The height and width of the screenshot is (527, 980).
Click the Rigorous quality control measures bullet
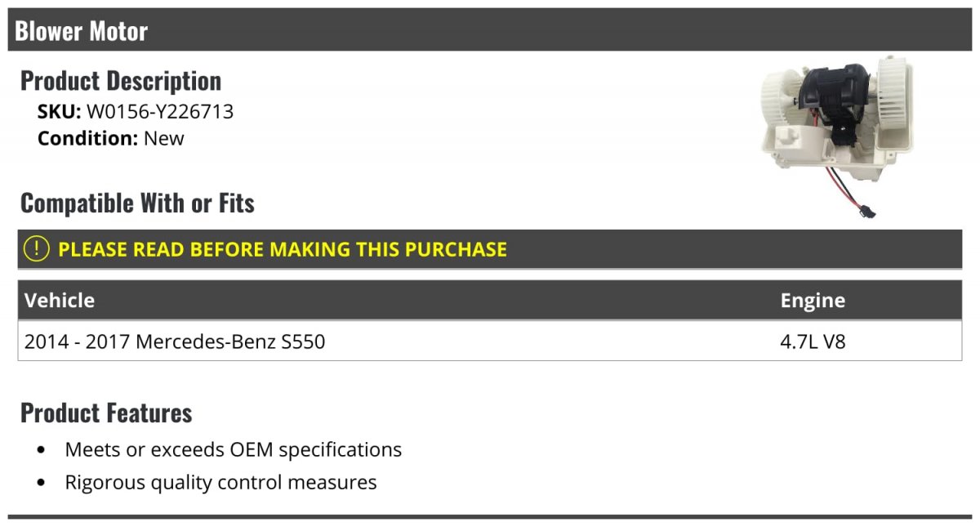(x=220, y=482)
